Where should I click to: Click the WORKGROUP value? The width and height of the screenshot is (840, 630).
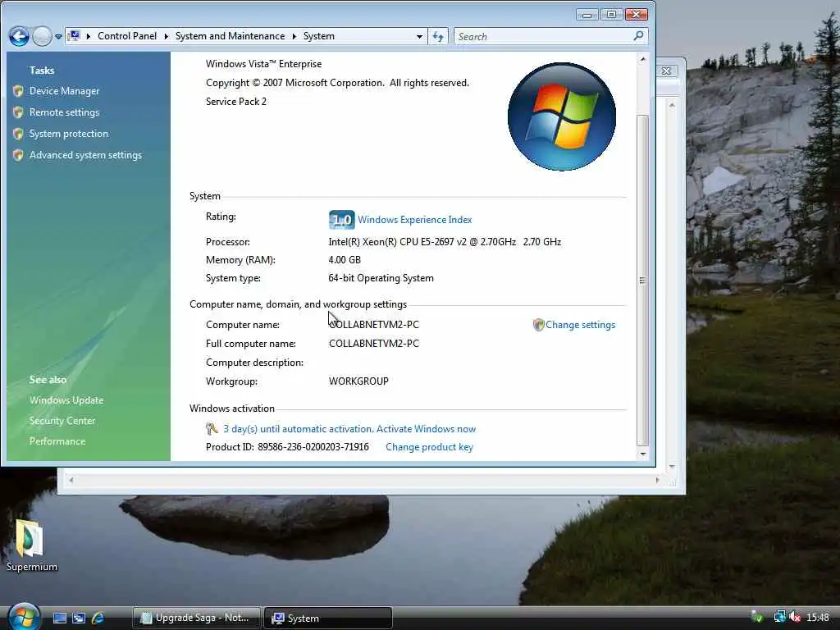[358, 381]
